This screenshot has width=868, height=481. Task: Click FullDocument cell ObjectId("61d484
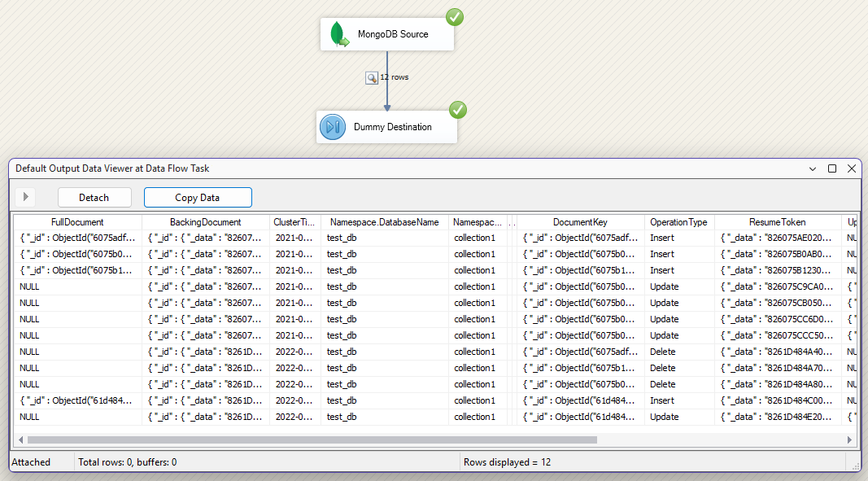pyautogui.click(x=77, y=400)
